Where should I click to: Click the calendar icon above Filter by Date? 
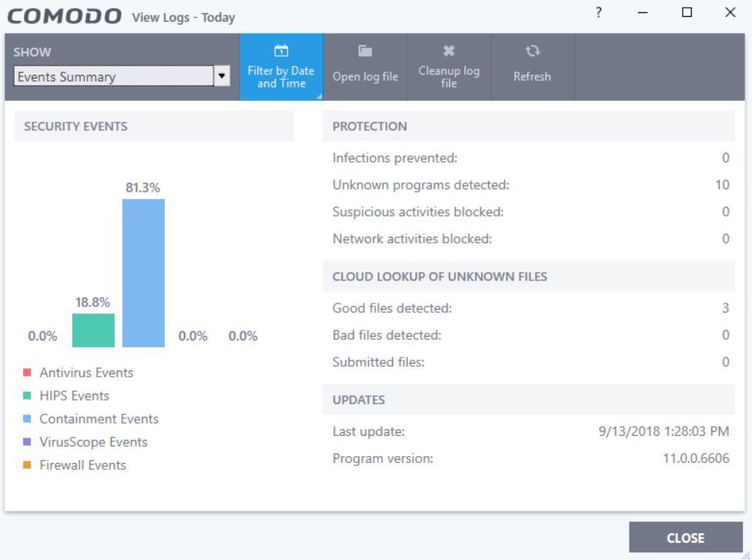(x=281, y=50)
